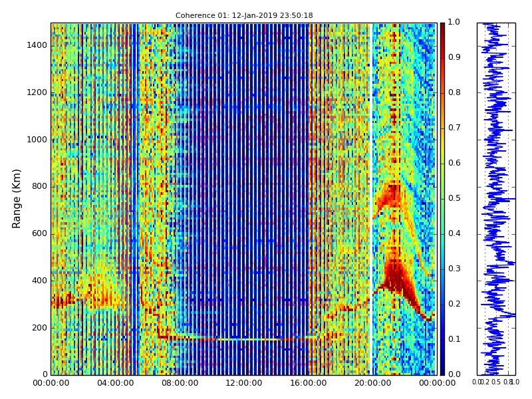Click the 0.7 colorbar label
The image size is (532, 399).
tap(454, 128)
